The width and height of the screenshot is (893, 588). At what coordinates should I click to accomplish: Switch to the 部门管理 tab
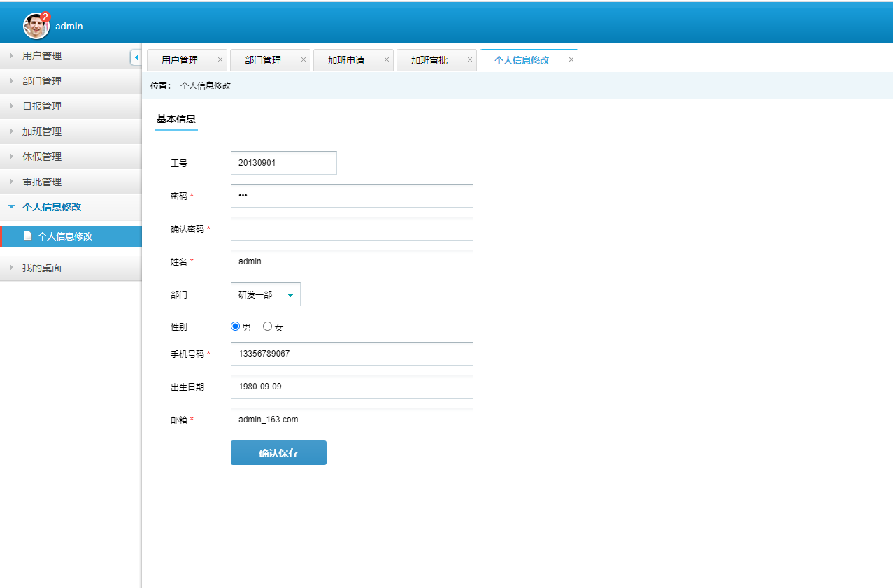click(263, 61)
